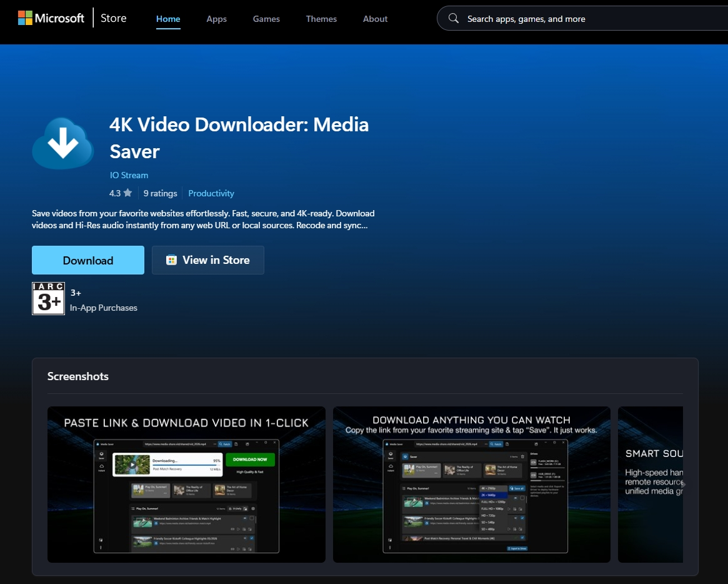Click the Store icon in View in Store
This screenshot has height=584, width=728.
[x=171, y=260]
